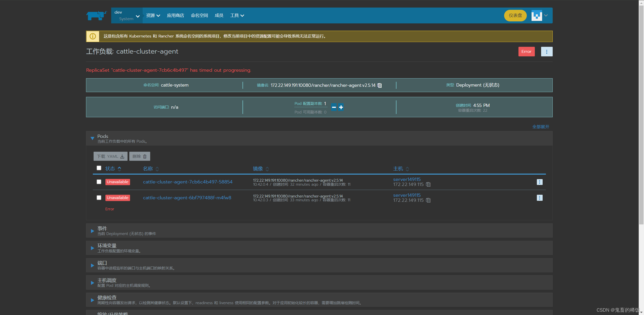
Task: Go to 应用商店 in the navigation bar
Action: 175,16
